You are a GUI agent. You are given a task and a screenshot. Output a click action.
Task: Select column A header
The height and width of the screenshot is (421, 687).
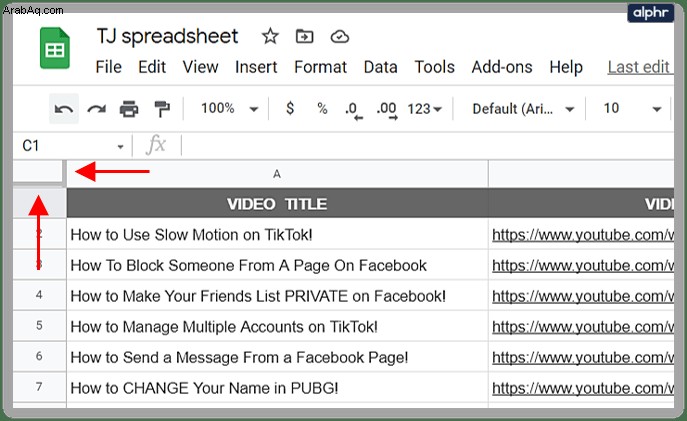coord(277,174)
